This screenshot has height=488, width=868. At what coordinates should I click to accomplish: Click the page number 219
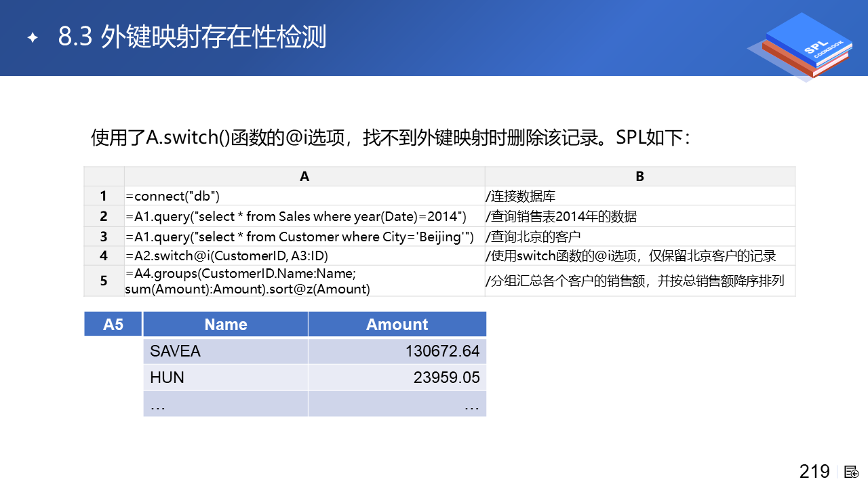coord(814,472)
